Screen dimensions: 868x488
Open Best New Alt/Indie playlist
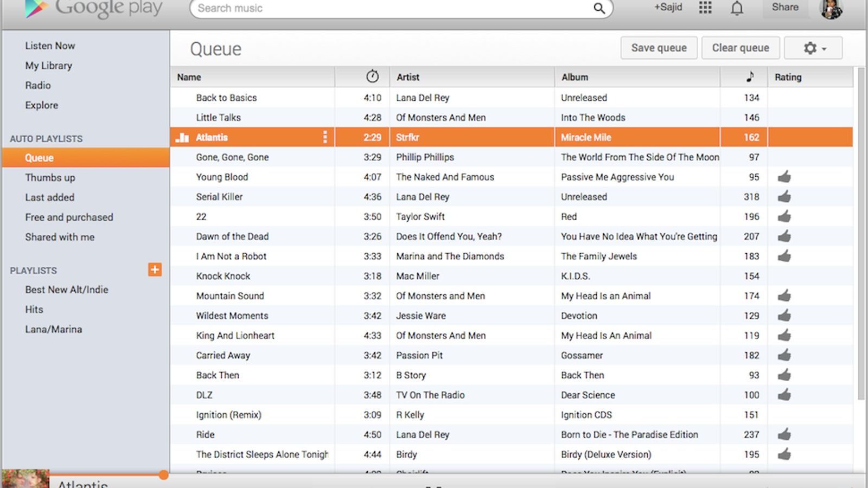67,290
